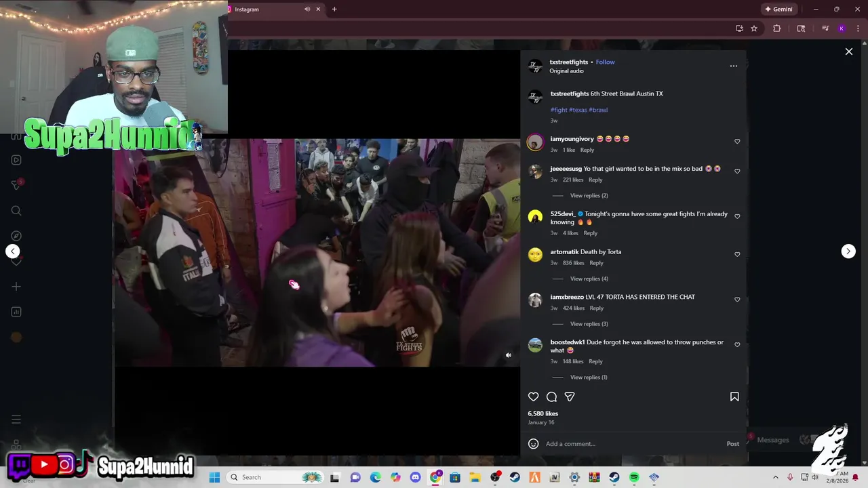Viewport: 868px width, 488px height.
Task: Follow the txstreetfights account
Action: pyautogui.click(x=605, y=62)
